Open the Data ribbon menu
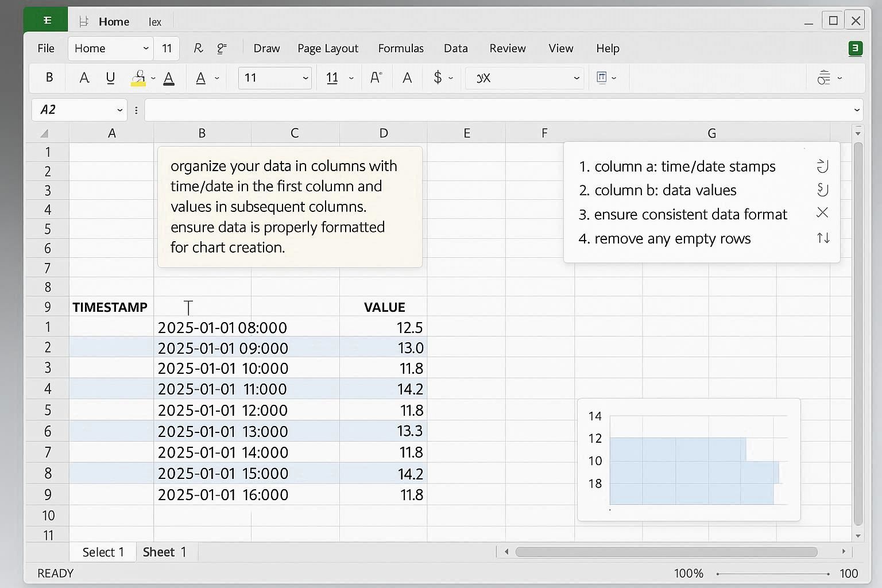The height and width of the screenshot is (588, 882). pyautogui.click(x=455, y=48)
